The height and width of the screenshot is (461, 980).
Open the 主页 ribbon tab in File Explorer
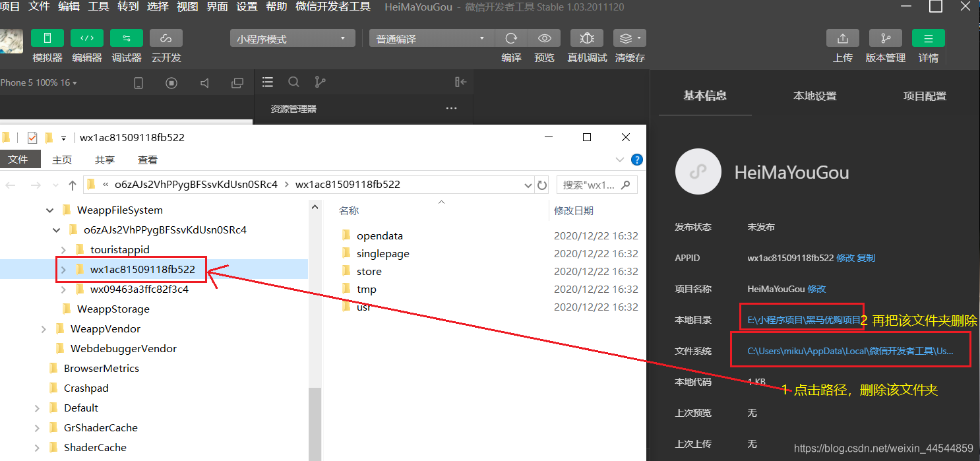[x=62, y=160]
